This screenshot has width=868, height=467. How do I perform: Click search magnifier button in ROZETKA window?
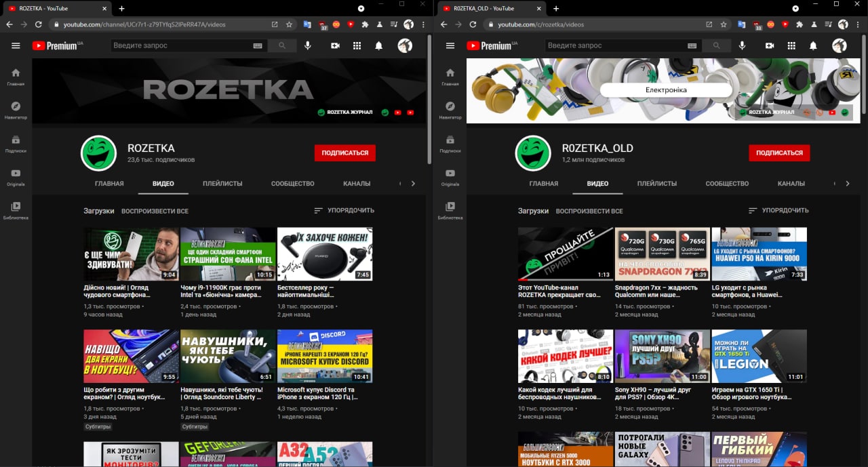coord(282,45)
